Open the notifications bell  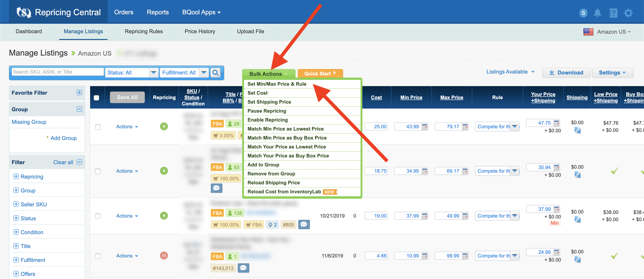pyautogui.click(x=598, y=13)
